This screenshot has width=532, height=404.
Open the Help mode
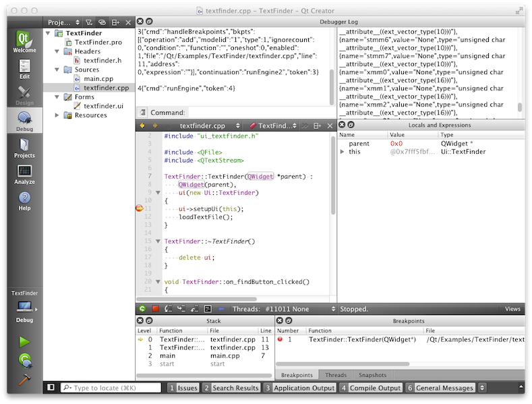click(x=24, y=201)
